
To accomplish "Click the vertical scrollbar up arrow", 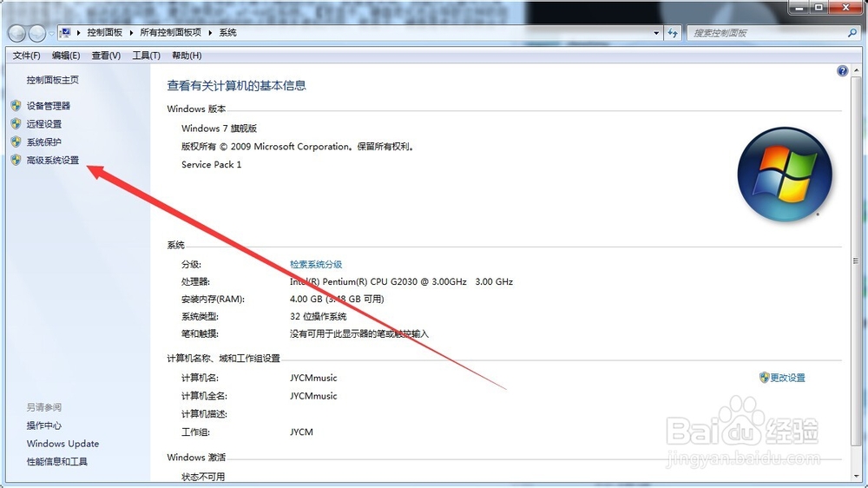I will click(857, 71).
